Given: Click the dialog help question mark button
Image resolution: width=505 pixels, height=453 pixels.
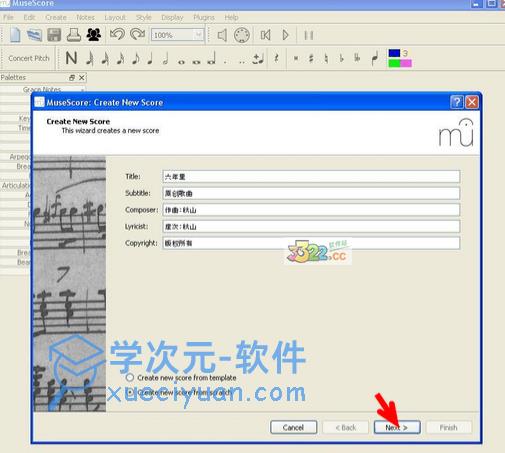Looking at the screenshot, I should 457,102.
